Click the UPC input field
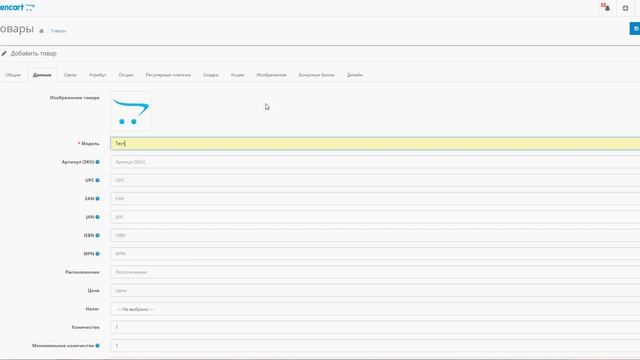This screenshot has height=360, width=640. [x=375, y=180]
